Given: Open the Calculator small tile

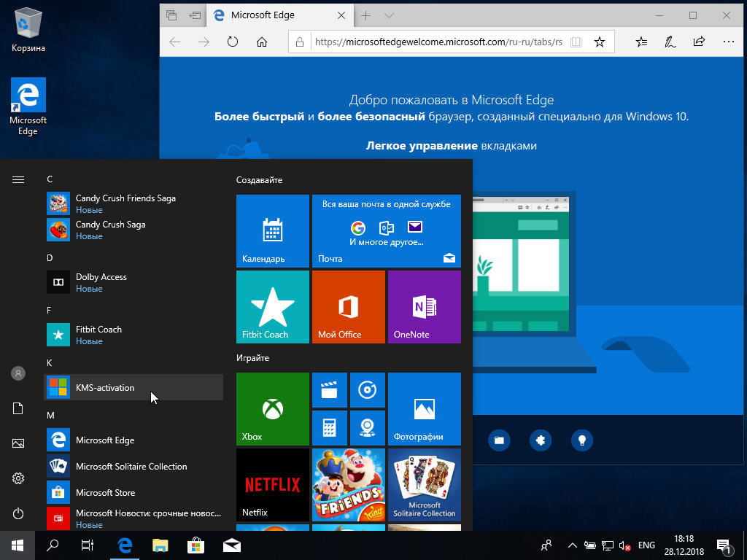Looking at the screenshot, I should [x=329, y=428].
